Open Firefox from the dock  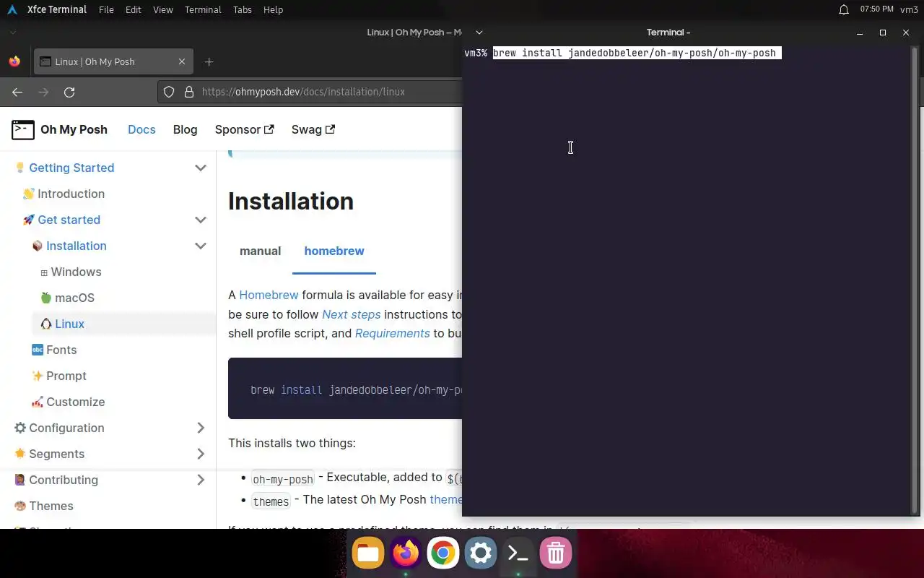[x=406, y=553]
